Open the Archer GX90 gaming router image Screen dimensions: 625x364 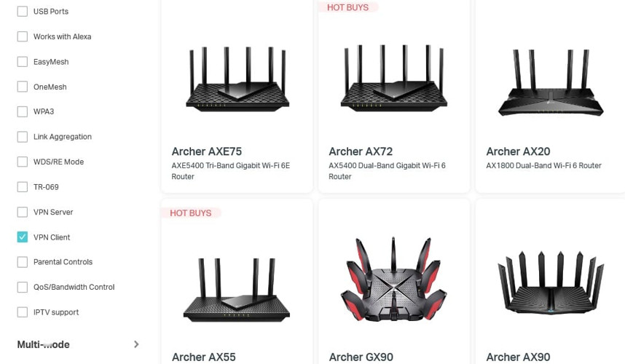[394, 279]
